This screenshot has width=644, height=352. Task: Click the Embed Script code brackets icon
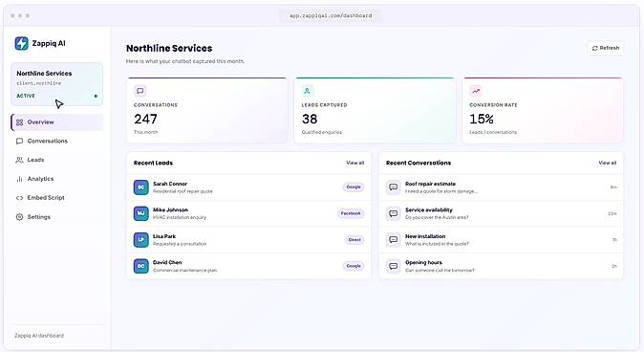[x=19, y=198]
